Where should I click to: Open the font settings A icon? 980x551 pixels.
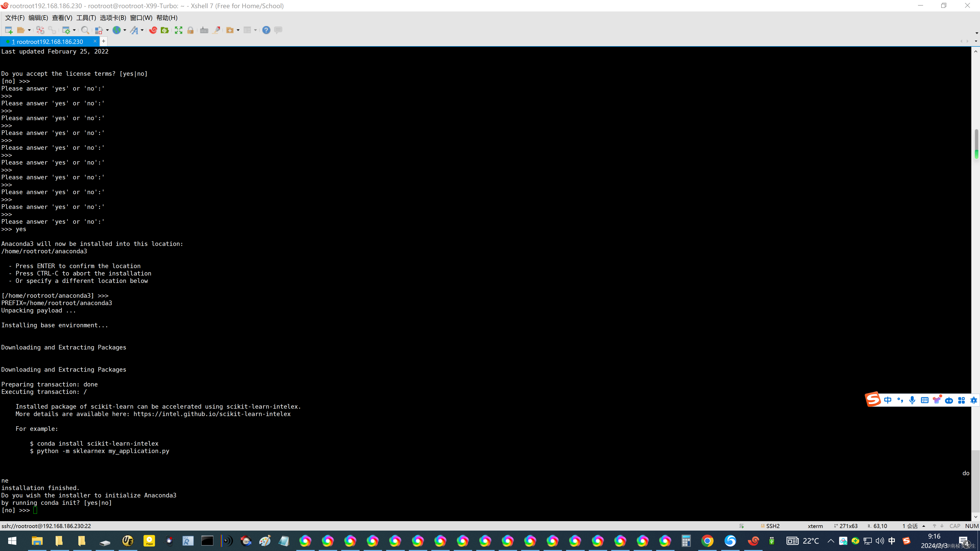coord(134,30)
